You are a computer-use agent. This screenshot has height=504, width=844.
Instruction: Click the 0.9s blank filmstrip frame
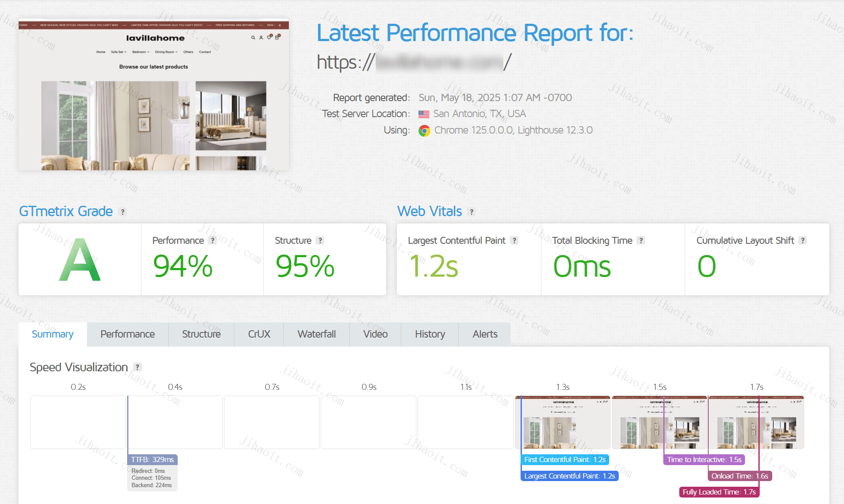tap(368, 422)
